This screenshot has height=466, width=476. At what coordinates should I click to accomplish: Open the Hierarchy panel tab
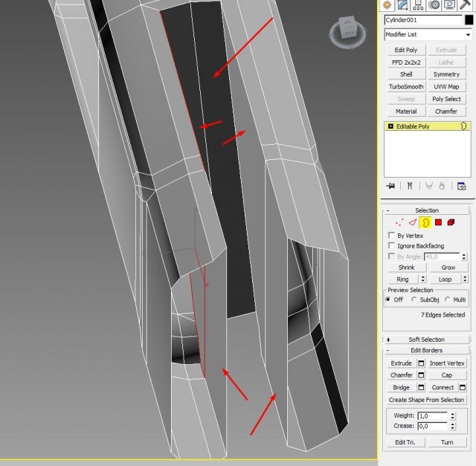pyautogui.click(x=419, y=5)
